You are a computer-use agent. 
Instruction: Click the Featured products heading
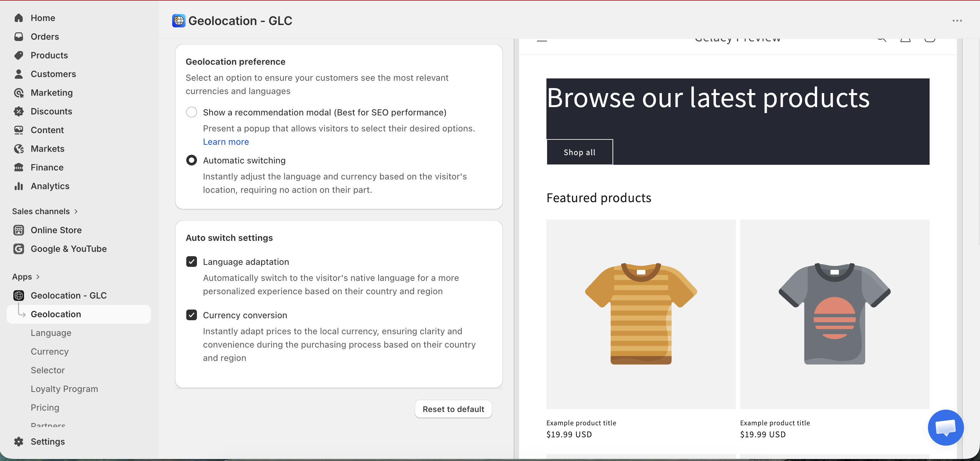click(x=599, y=197)
